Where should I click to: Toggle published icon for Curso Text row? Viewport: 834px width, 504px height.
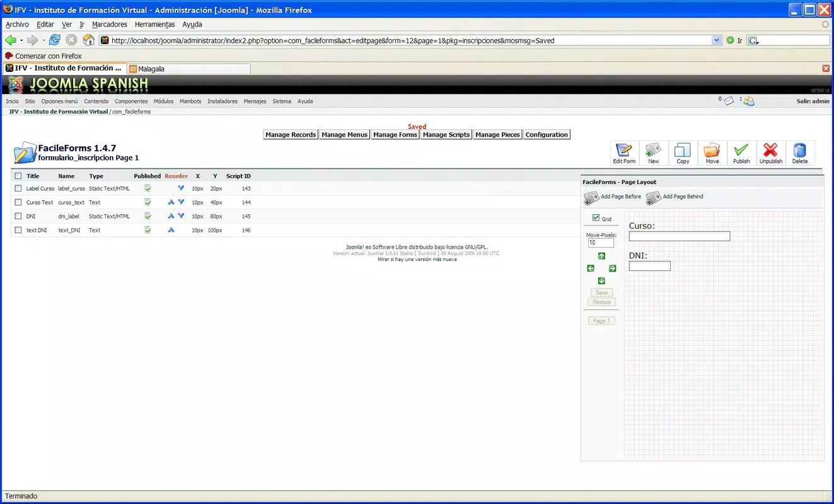[148, 202]
